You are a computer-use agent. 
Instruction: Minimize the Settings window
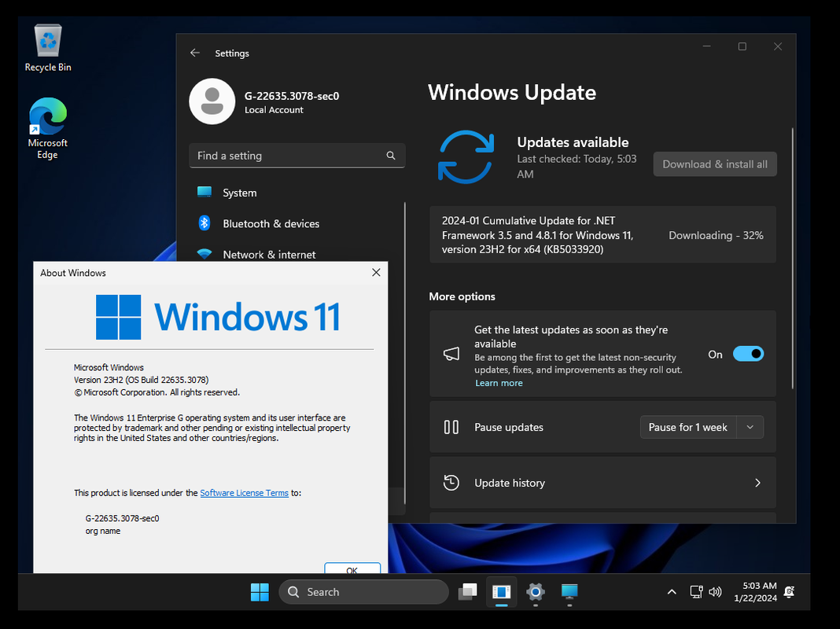[706, 46]
